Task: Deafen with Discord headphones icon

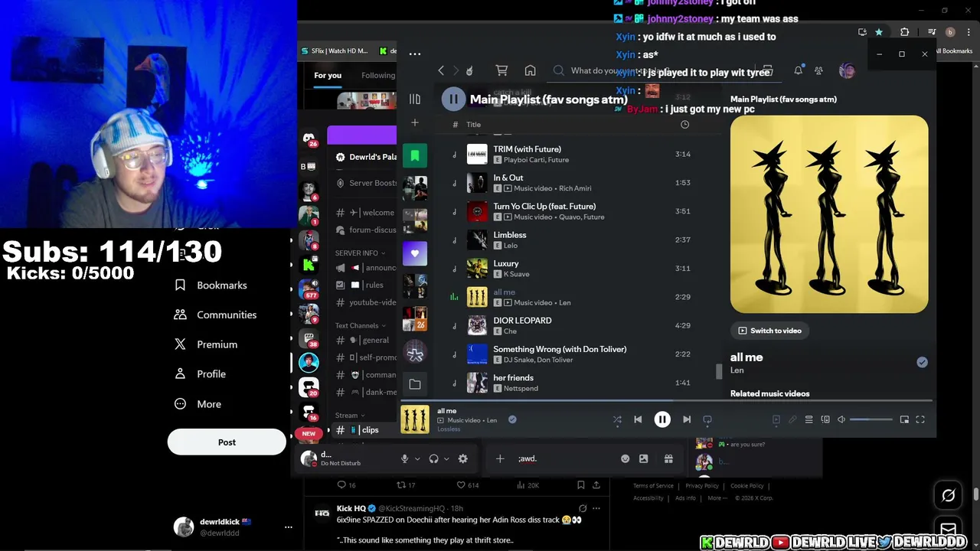Action: pyautogui.click(x=433, y=458)
